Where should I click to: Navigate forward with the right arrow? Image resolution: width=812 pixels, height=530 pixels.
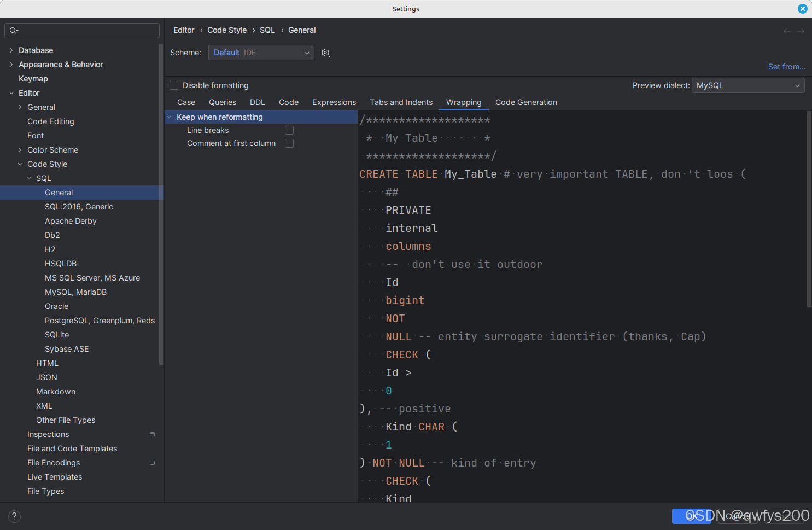pos(801,31)
